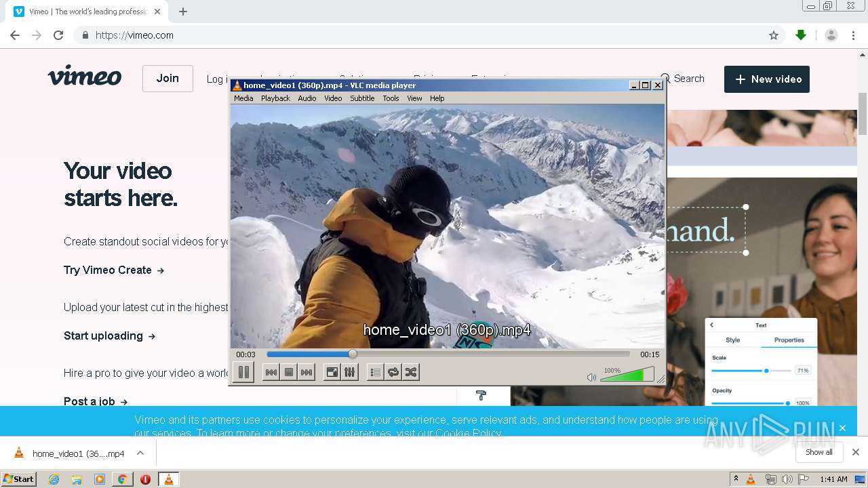Open VLC Help menu

[437, 98]
